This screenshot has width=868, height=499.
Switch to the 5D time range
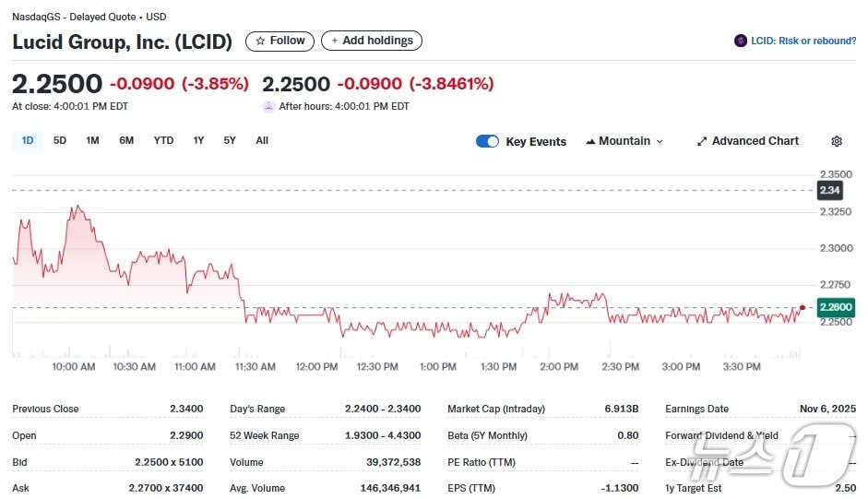pyautogui.click(x=60, y=140)
